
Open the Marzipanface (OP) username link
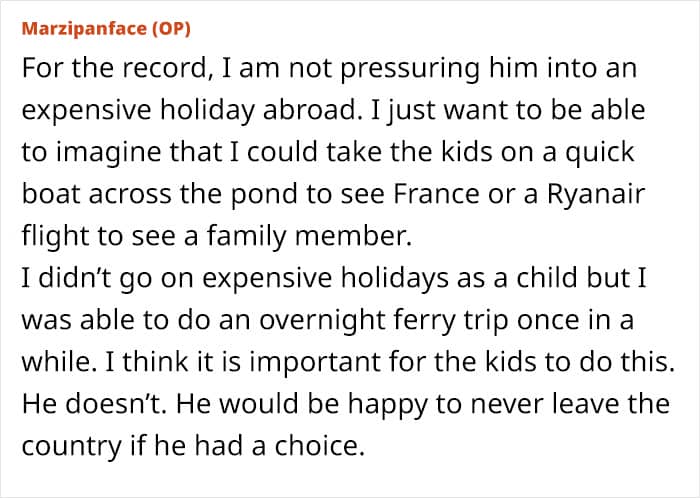[x=106, y=29]
